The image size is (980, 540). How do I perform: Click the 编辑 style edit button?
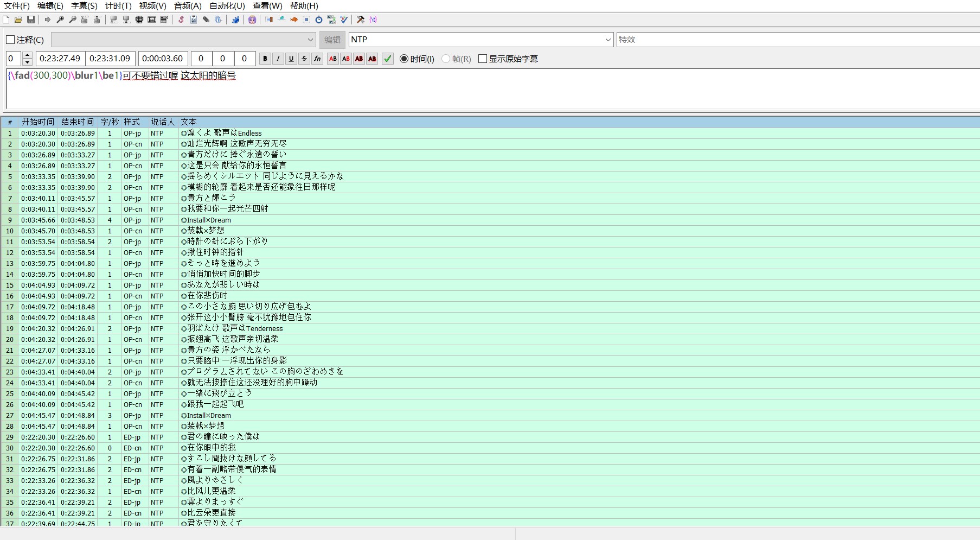pyautogui.click(x=332, y=40)
